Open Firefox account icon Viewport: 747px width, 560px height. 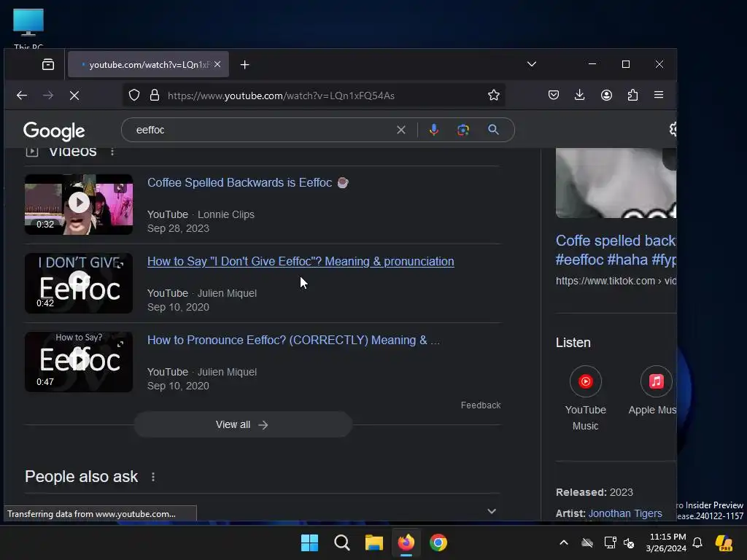coord(606,96)
